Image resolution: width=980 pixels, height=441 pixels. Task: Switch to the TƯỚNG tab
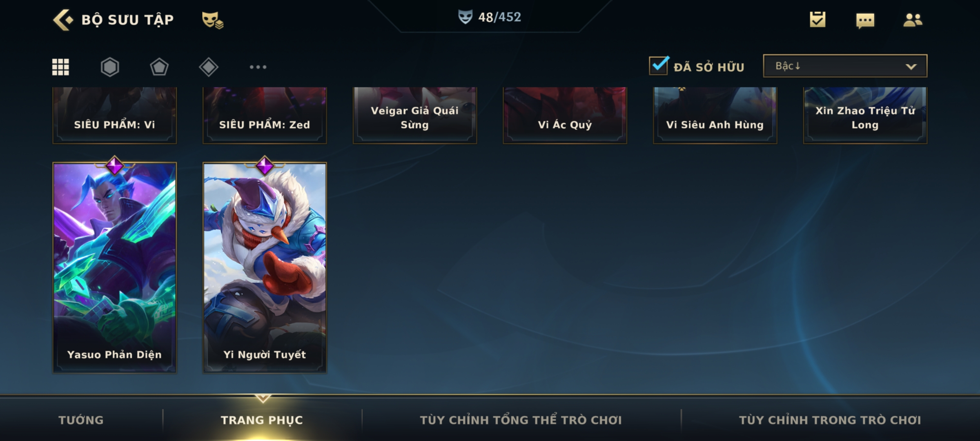81,420
